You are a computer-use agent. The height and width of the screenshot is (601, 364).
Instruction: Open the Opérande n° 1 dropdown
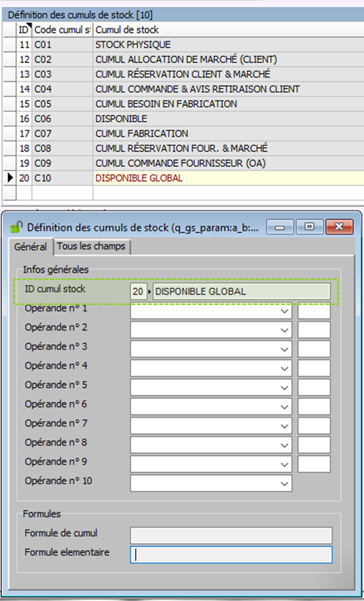pyautogui.click(x=284, y=311)
